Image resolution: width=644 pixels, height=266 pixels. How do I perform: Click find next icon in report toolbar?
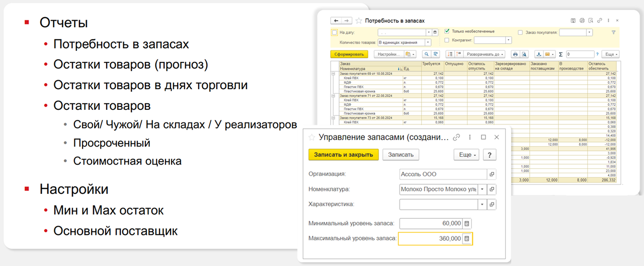tap(435, 54)
